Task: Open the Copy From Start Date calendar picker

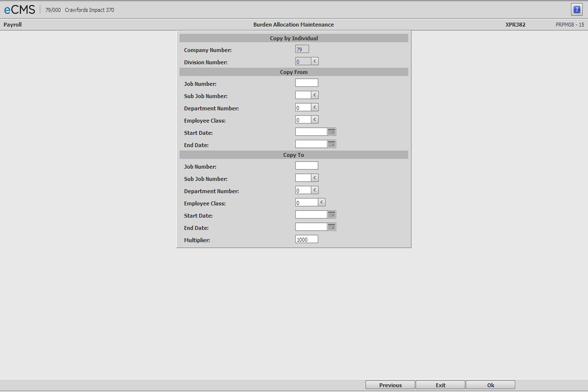Action: point(332,132)
